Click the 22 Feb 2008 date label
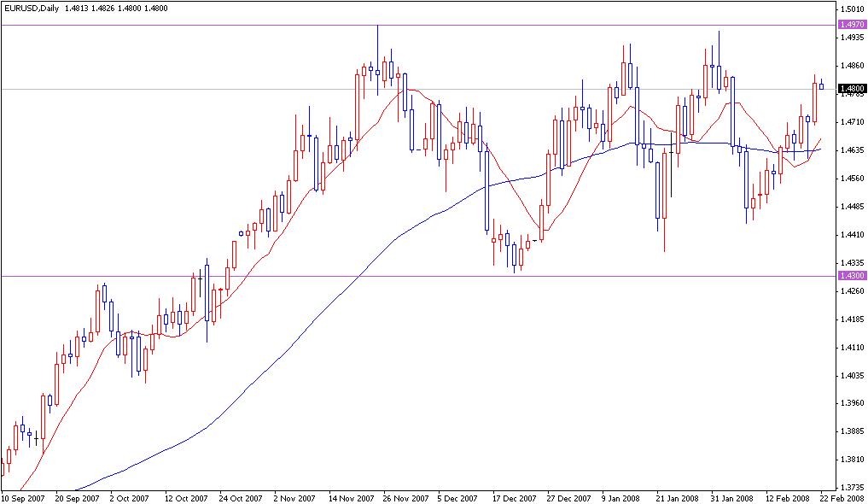 coord(842,499)
